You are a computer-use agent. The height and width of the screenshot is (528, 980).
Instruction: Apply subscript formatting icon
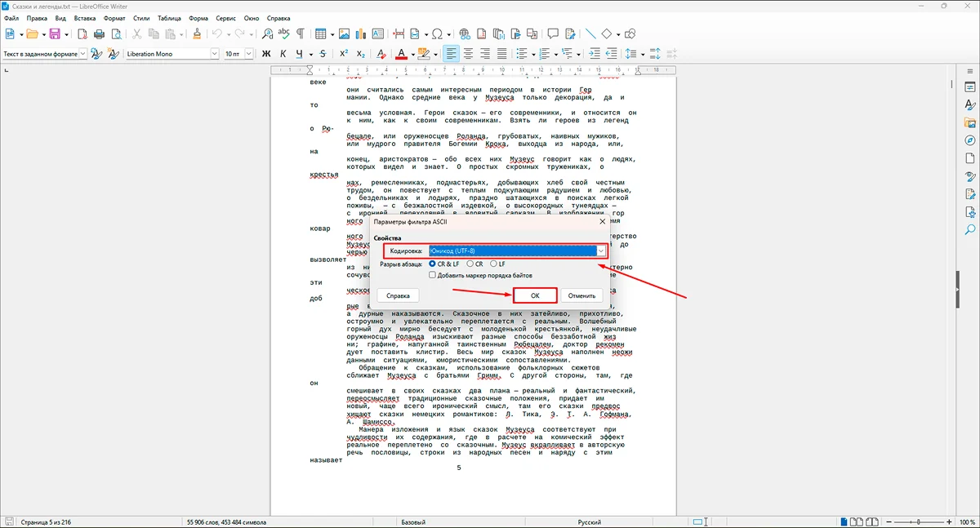click(360, 54)
